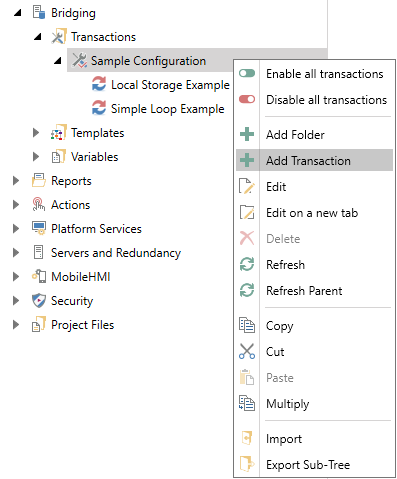Screen dimensions: 397x479
Task: Select the MobileHMI tree item
Action: point(80,277)
